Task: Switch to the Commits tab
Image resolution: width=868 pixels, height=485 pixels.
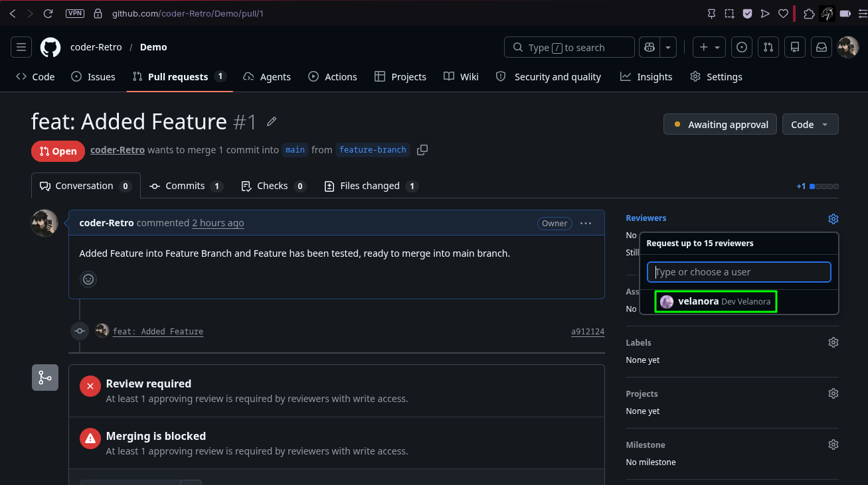Action: click(x=186, y=186)
